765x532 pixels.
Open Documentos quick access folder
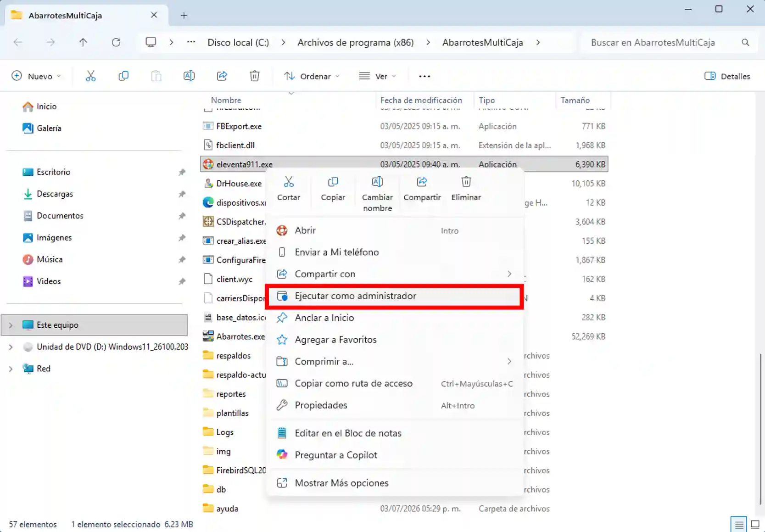tap(60, 216)
